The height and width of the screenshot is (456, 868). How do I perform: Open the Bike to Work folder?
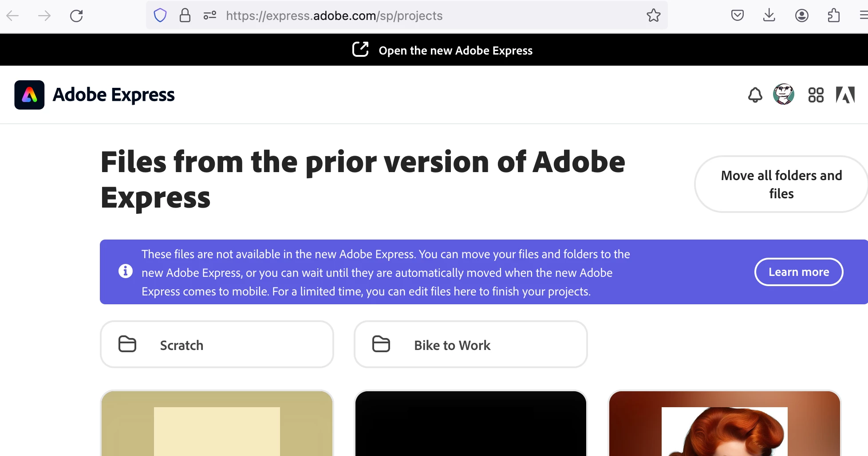pyautogui.click(x=471, y=344)
